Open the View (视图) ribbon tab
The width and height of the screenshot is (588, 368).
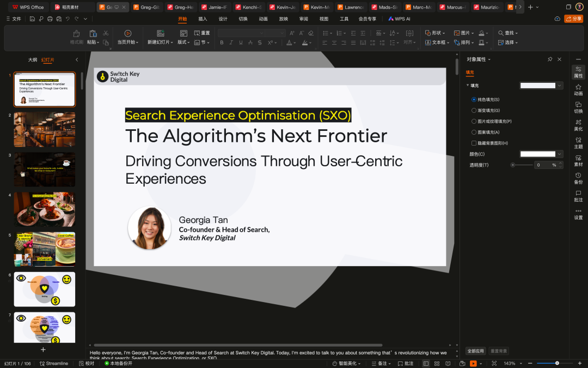(323, 19)
